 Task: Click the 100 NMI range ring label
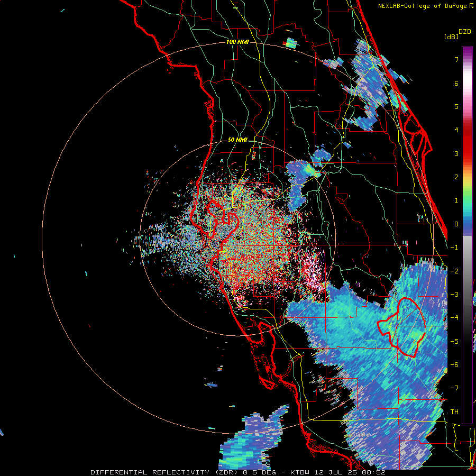tap(237, 42)
